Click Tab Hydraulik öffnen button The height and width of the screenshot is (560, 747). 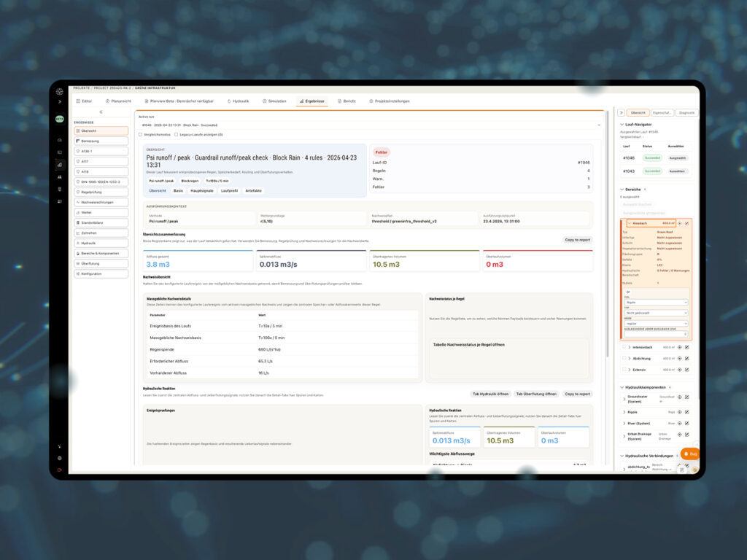[x=490, y=394]
